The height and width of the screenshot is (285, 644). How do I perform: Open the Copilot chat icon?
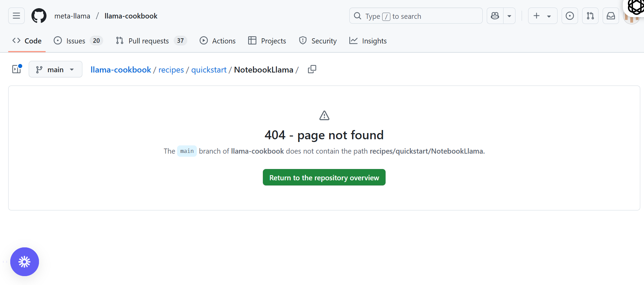[495, 16]
